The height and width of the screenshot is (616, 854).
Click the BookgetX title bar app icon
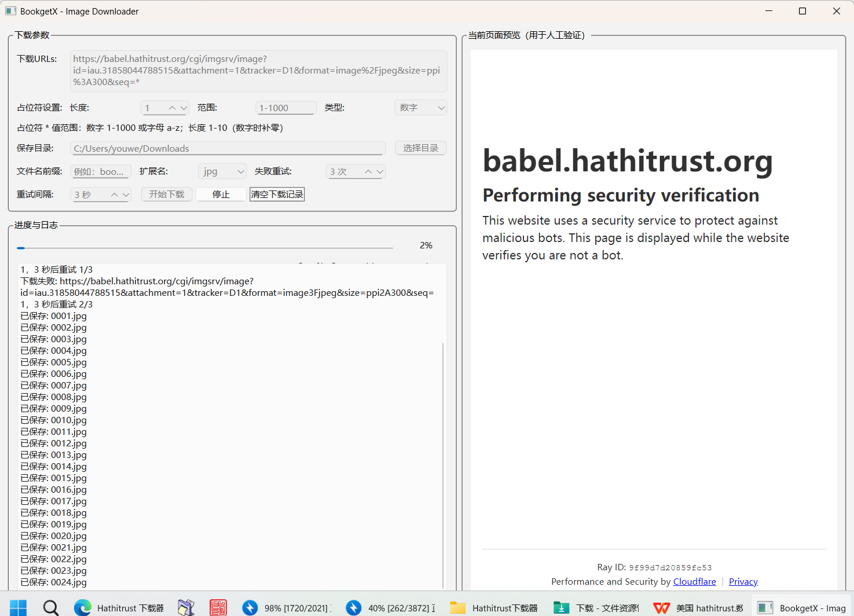(11, 11)
